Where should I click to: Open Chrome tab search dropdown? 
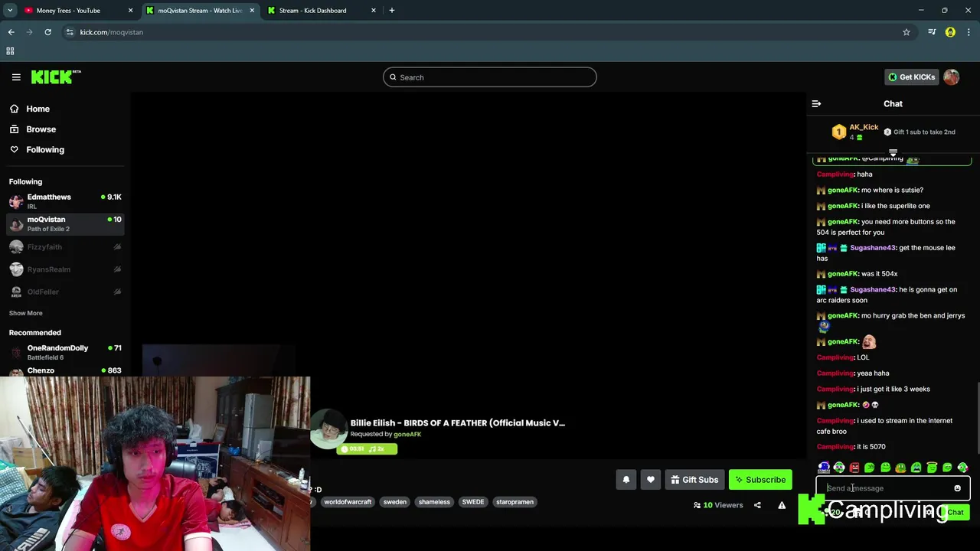point(10,11)
